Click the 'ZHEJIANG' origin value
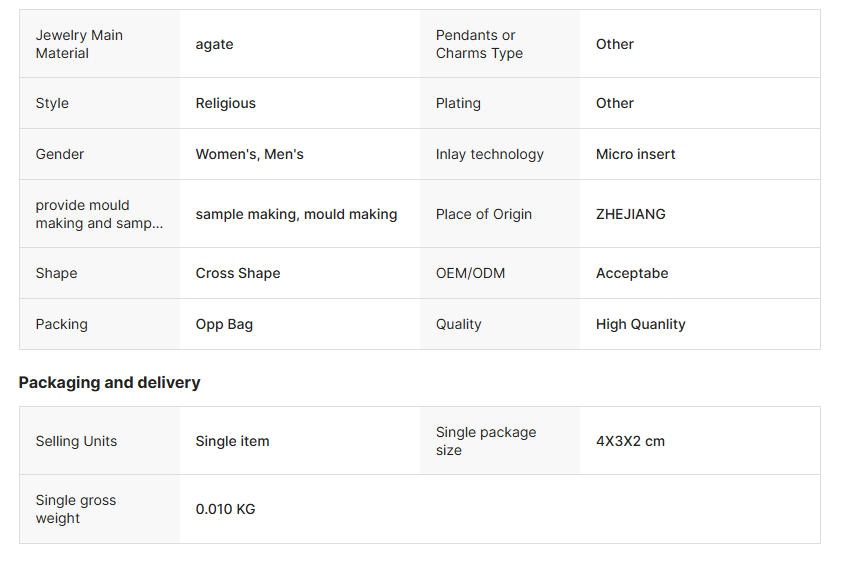The width and height of the screenshot is (855, 561). [630, 214]
